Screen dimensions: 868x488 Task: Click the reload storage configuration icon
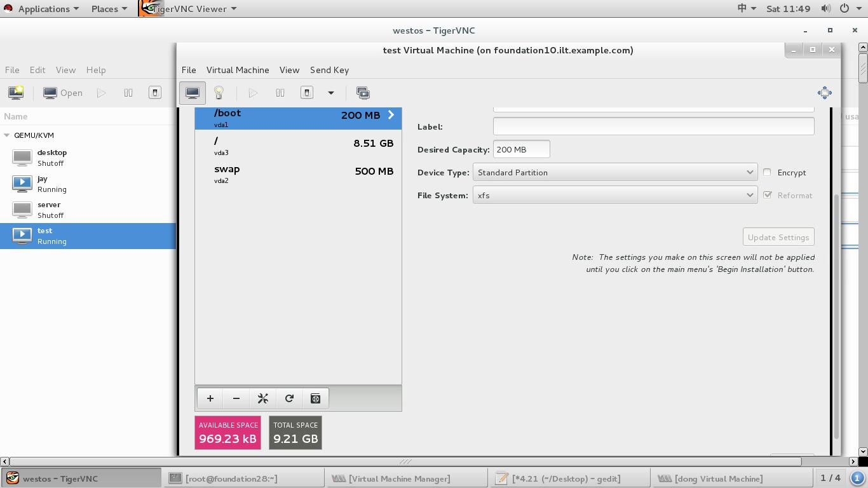289,398
